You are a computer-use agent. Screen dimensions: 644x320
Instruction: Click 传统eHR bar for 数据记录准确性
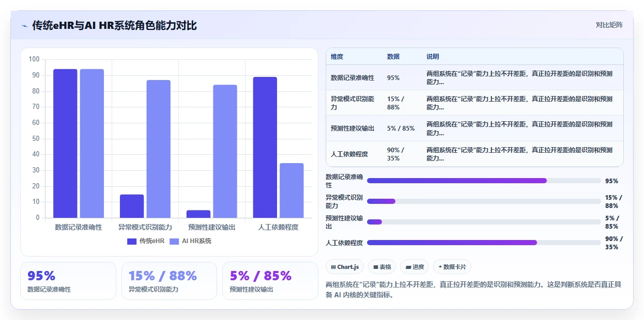click(65, 143)
